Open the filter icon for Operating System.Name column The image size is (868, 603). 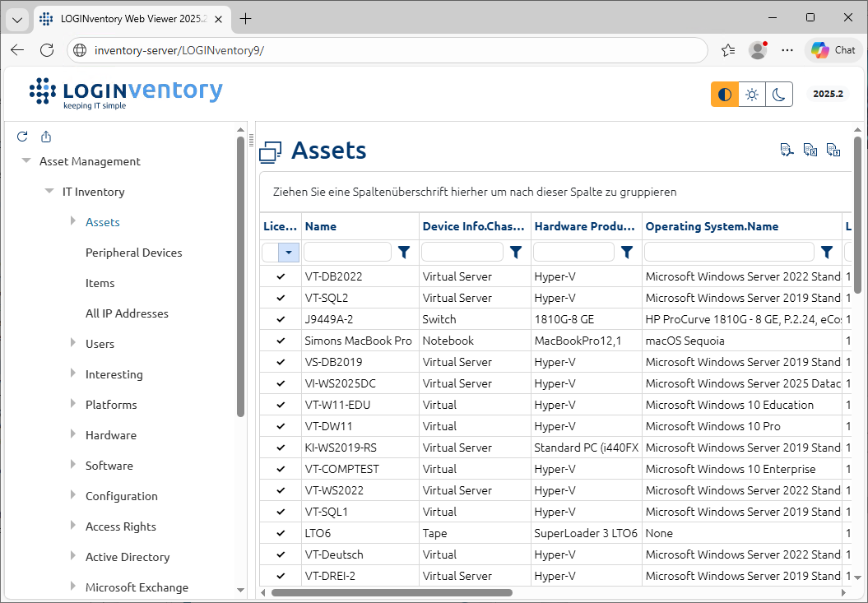(827, 252)
